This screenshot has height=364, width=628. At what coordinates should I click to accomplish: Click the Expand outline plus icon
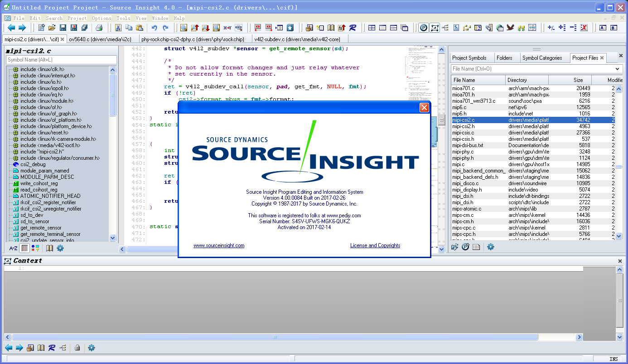click(562, 28)
